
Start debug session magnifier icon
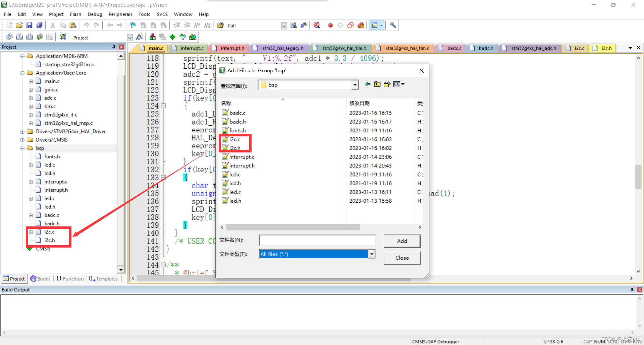point(317,25)
